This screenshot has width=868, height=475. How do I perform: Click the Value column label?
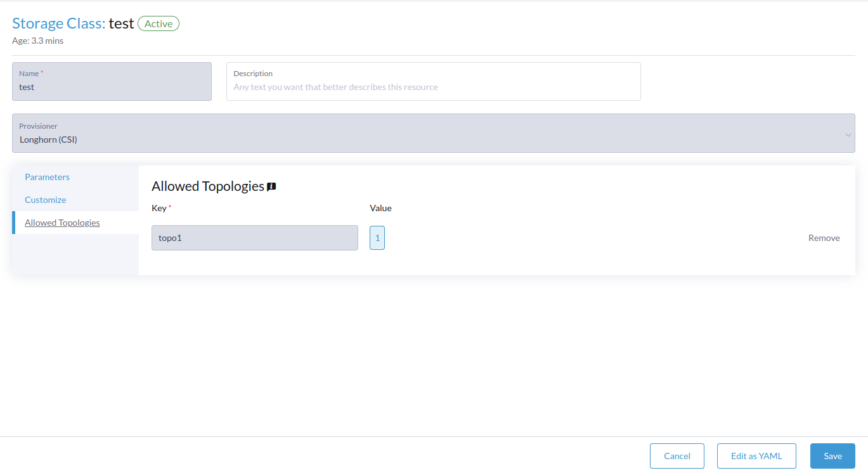[x=380, y=208]
